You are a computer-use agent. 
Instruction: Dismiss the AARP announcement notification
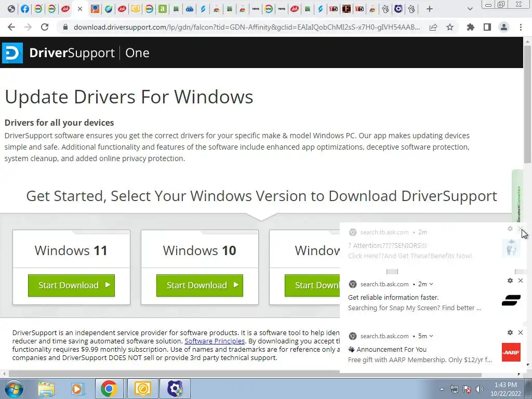coord(521,332)
